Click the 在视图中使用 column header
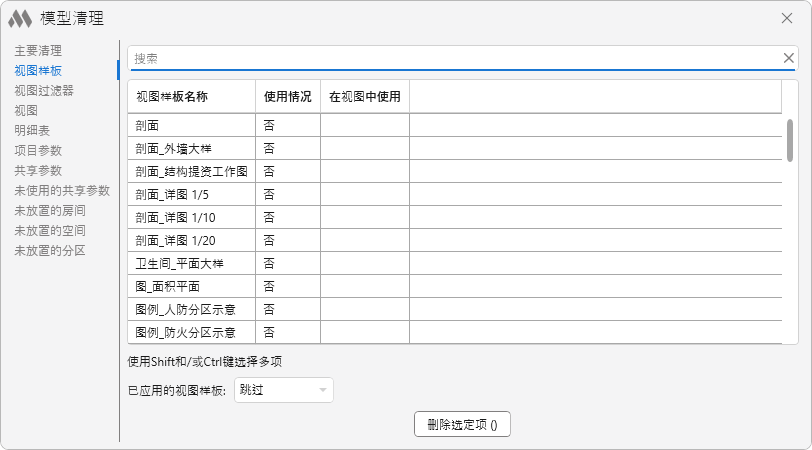 (x=364, y=97)
